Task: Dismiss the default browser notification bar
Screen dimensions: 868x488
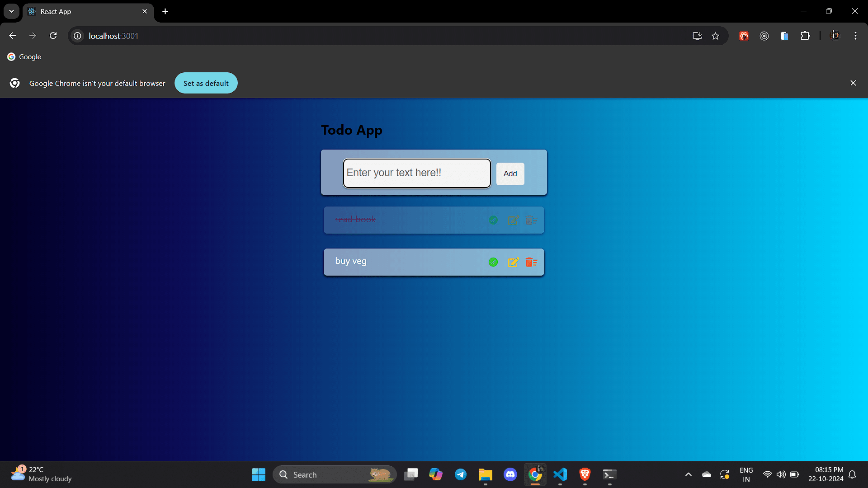Action: point(853,83)
